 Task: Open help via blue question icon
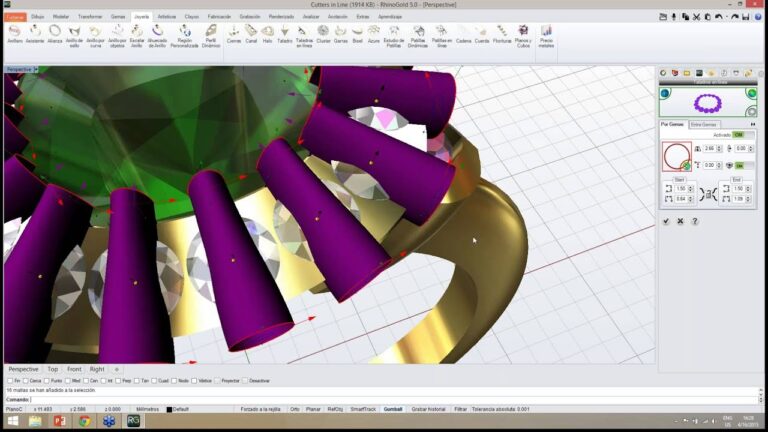pyautogui.click(x=758, y=17)
